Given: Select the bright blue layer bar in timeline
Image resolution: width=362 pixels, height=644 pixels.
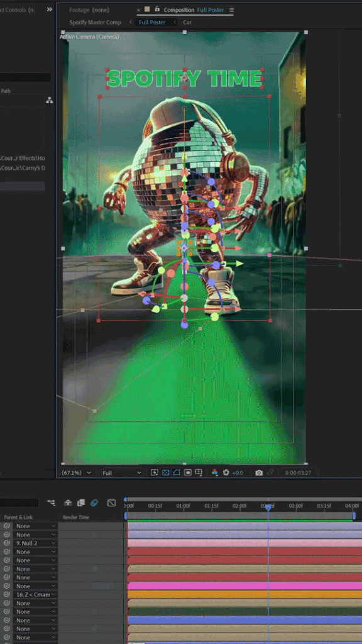Looking at the screenshot, I should tap(244, 620).
